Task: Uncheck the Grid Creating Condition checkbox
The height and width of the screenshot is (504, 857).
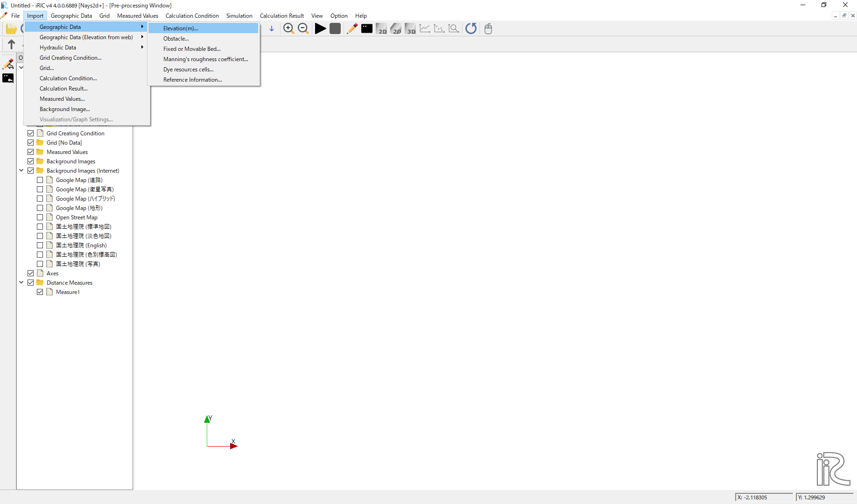Action: 31,133
